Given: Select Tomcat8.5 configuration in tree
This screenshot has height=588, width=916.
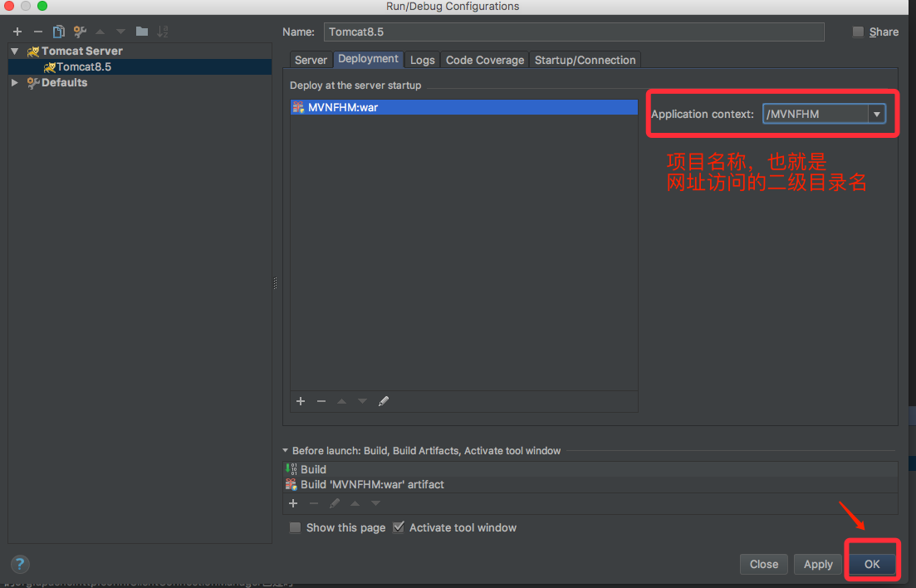Looking at the screenshot, I should pyautogui.click(x=140, y=66).
